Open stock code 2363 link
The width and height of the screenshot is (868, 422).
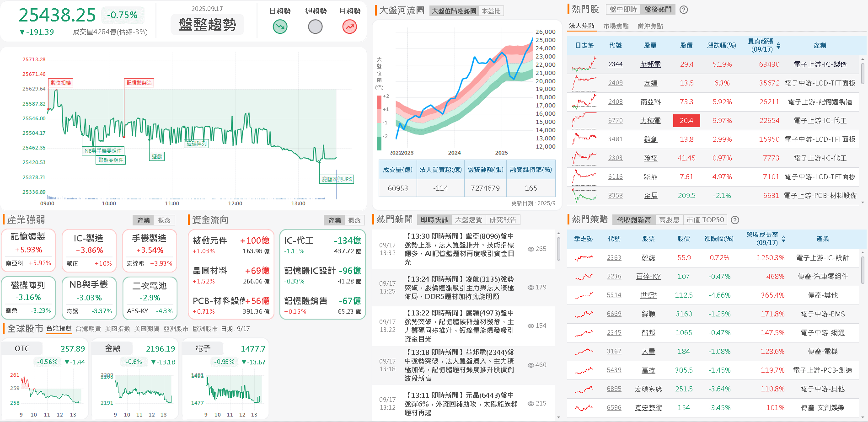tap(614, 258)
